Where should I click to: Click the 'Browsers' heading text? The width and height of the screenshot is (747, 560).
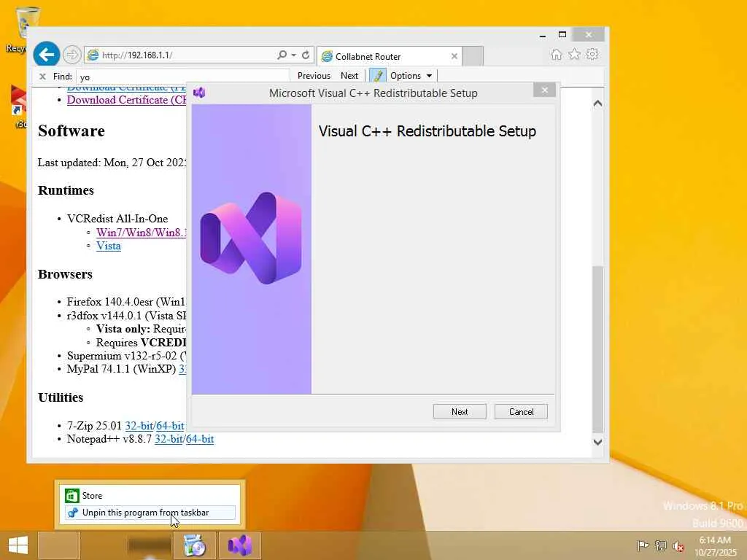click(65, 274)
